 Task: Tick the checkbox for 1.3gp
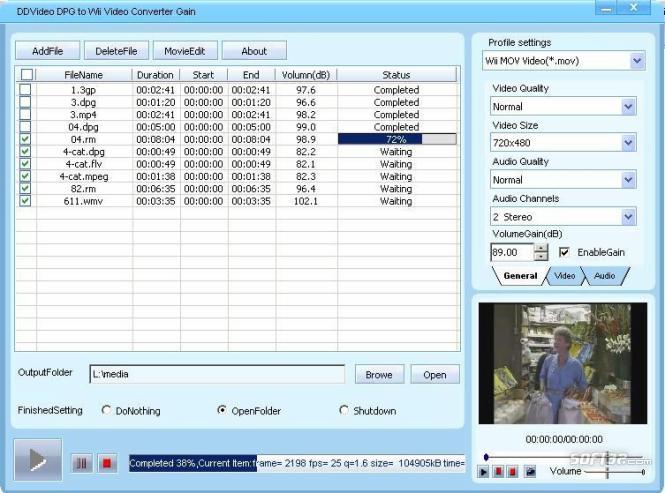(25, 90)
